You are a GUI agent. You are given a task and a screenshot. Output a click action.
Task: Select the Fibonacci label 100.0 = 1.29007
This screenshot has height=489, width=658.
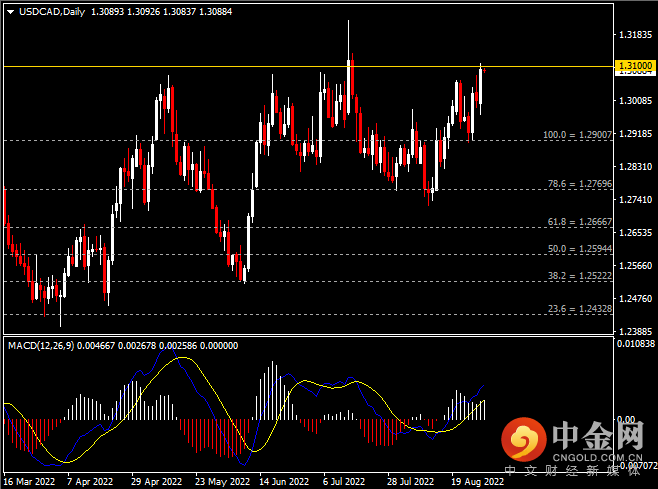[577, 135]
